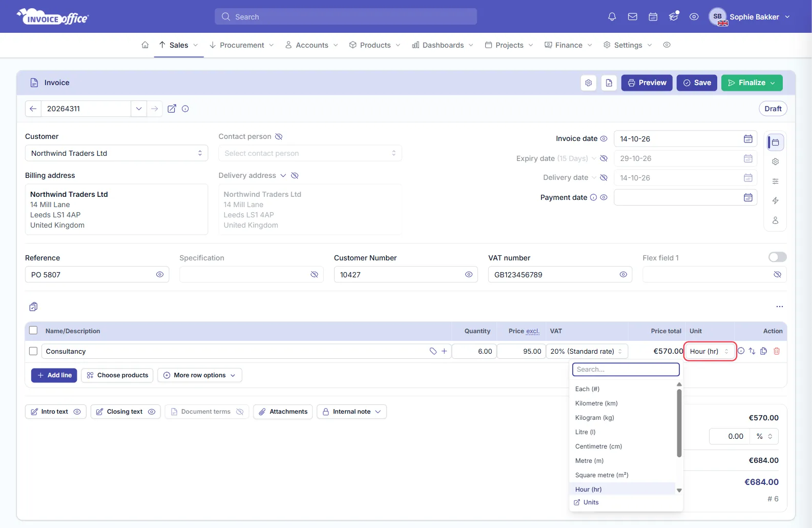Expand the invoice number 20264311 dropdown arrow
Viewport: 812px width, 528px height.
tap(139, 109)
